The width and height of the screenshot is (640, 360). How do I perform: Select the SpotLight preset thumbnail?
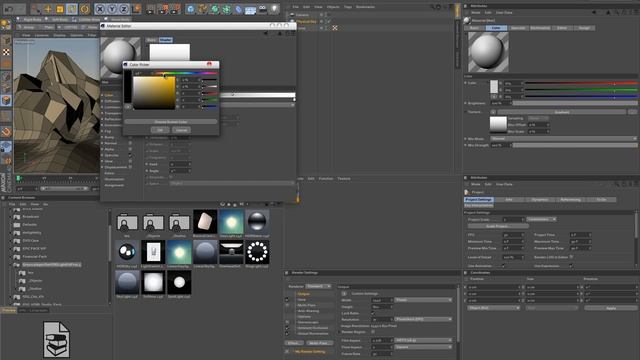point(179,282)
